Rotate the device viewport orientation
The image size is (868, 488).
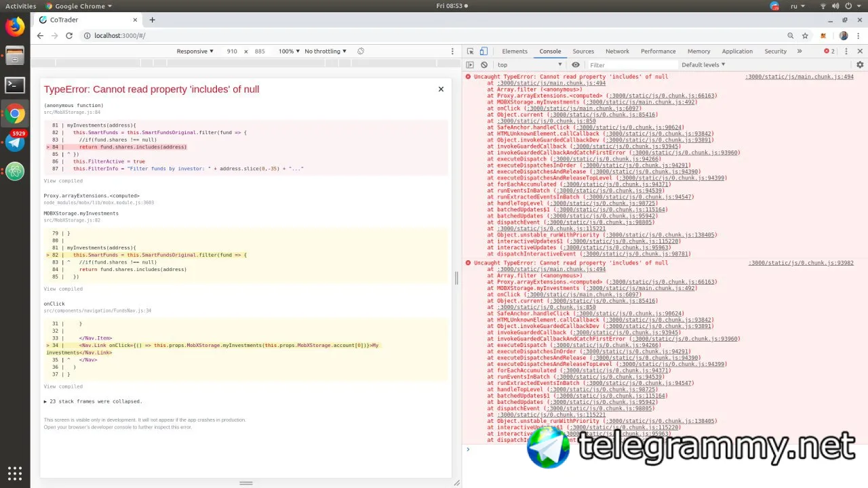[361, 52]
